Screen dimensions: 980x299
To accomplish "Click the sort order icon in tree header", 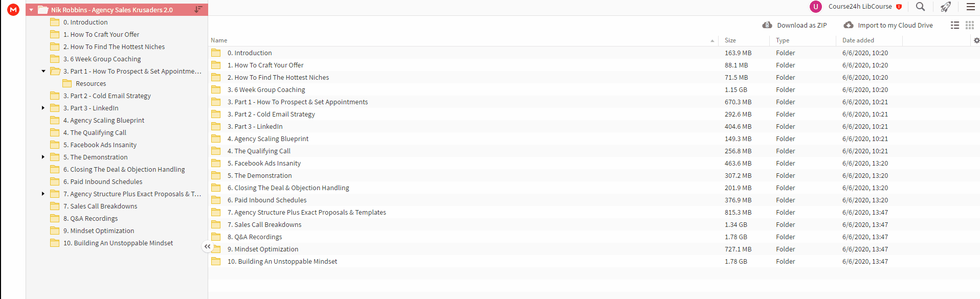I will click(x=198, y=9).
